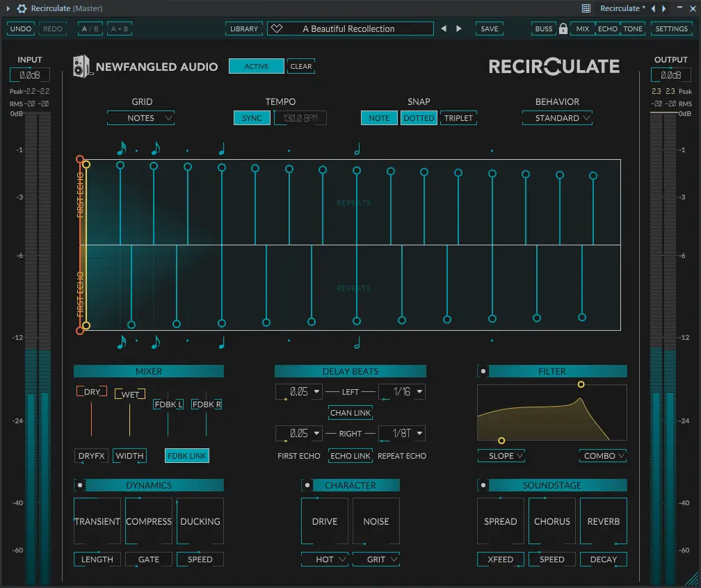
Task: Select the MIX lock option
Action: 583,28
